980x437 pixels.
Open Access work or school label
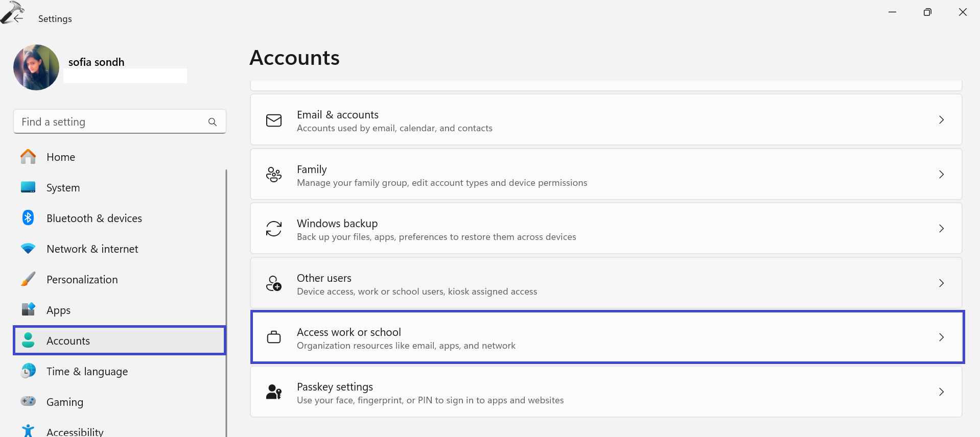349,332
